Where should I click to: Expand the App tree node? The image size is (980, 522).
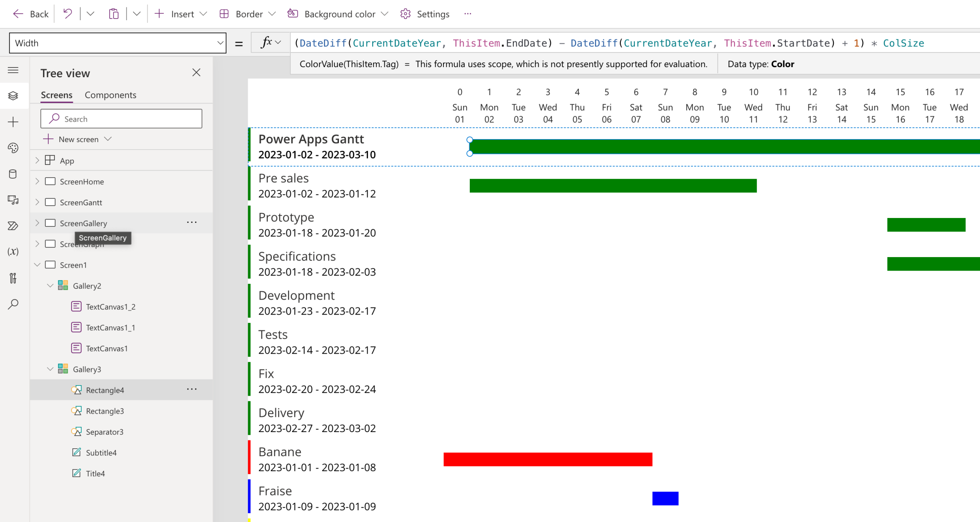[37, 161]
